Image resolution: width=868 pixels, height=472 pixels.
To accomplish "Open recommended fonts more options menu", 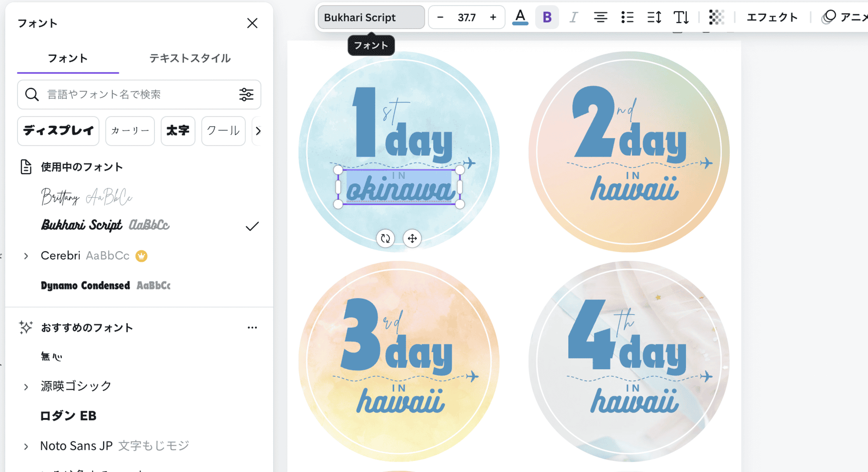I will 252,328.
